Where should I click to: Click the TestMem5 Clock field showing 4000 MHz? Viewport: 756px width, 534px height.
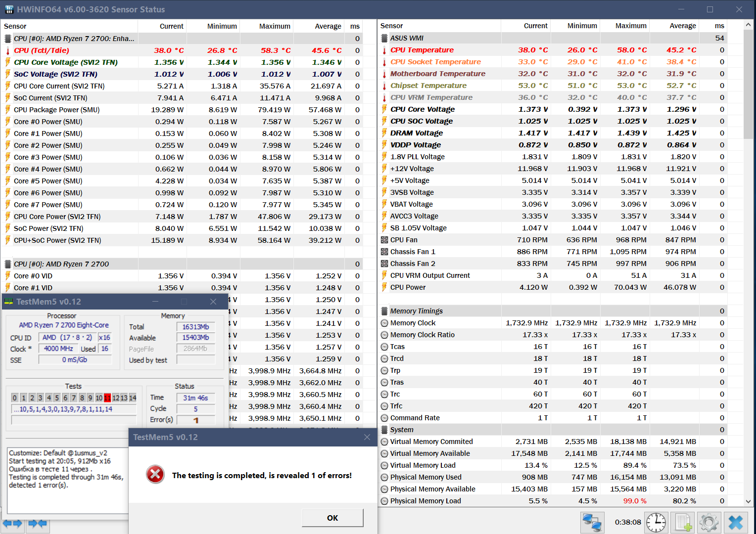pos(58,349)
